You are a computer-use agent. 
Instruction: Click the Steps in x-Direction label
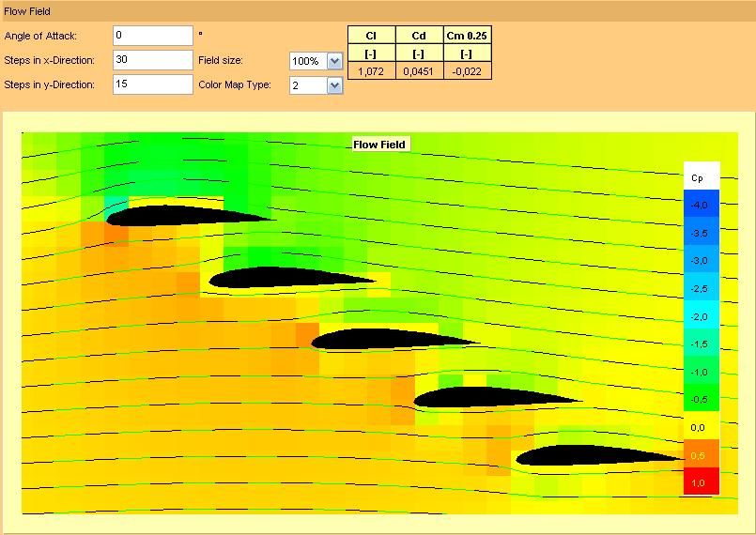[x=49, y=60]
